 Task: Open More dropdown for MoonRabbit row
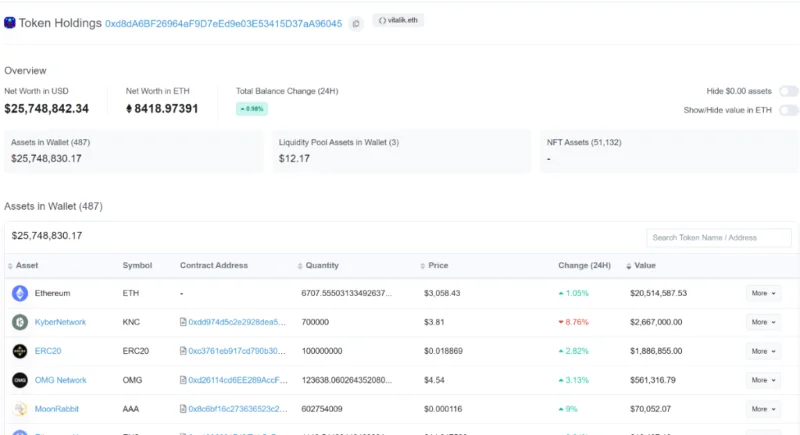click(763, 409)
